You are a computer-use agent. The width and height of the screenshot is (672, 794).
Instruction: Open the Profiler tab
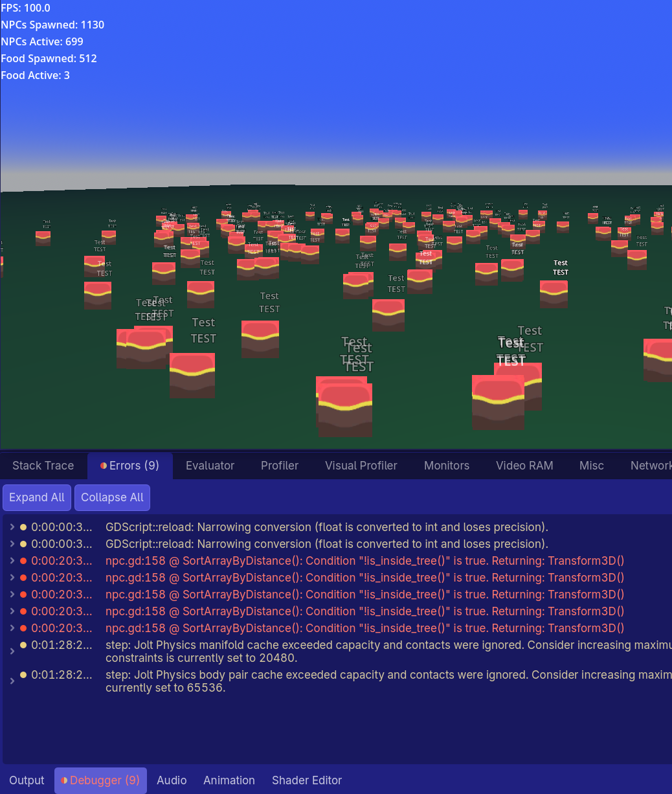tap(280, 466)
